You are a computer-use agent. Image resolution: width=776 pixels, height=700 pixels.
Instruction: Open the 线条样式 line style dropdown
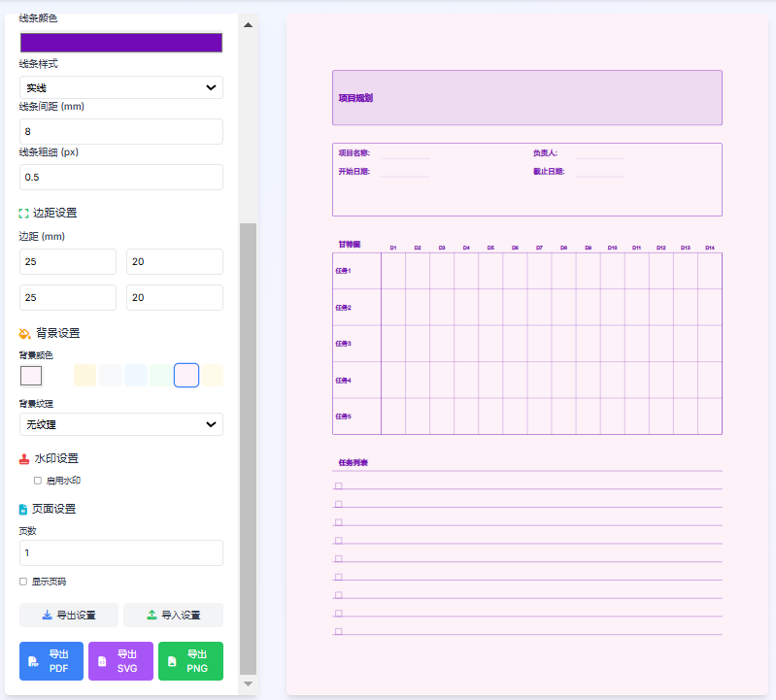[x=121, y=87]
